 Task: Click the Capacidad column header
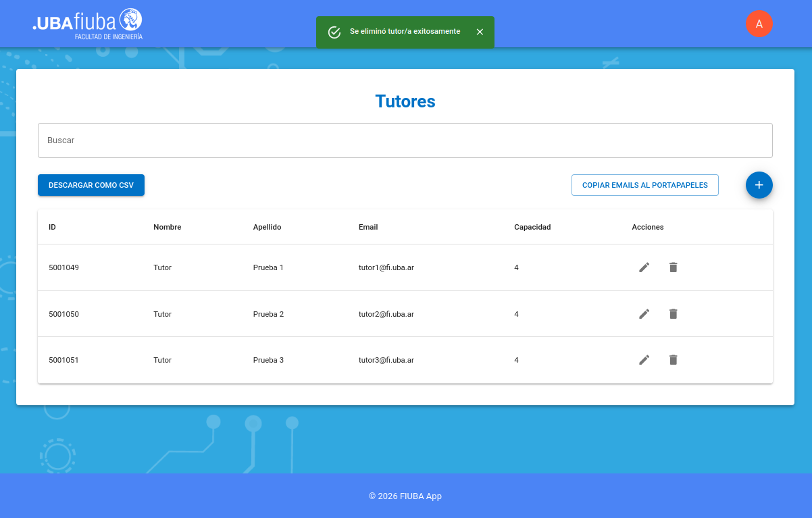pyautogui.click(x=532, y=227)
